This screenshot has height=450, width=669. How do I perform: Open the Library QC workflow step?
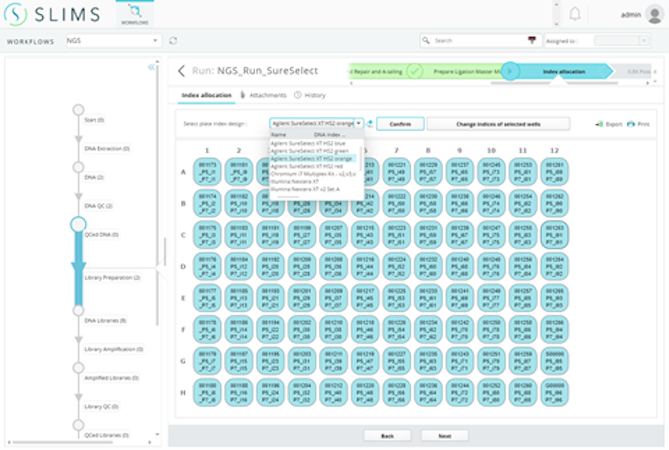[x=101, y=406]
